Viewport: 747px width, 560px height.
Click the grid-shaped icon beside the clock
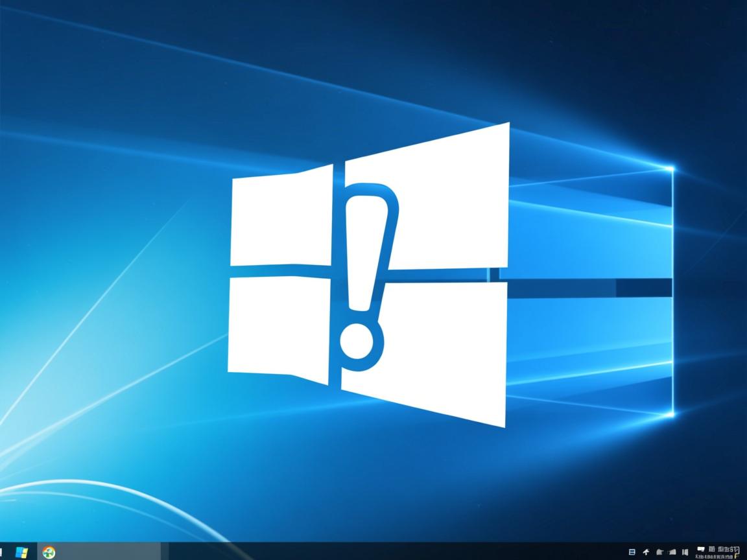[711, 549]
